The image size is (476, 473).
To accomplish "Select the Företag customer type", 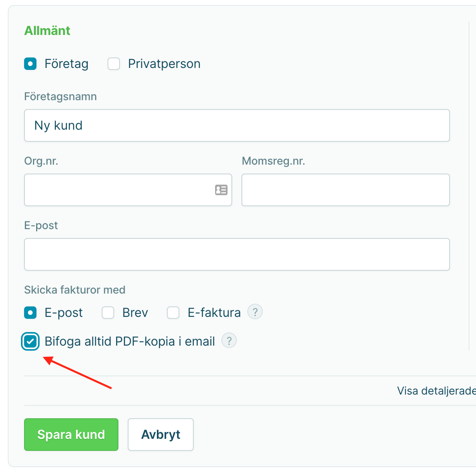I will click(x=30, y=64).
